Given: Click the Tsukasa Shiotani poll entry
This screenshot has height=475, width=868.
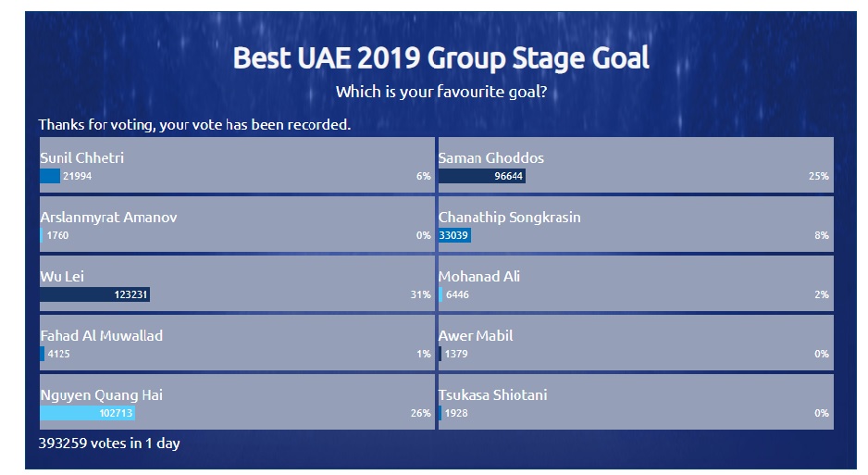Looking at the screenshot, I should (636, 402).
